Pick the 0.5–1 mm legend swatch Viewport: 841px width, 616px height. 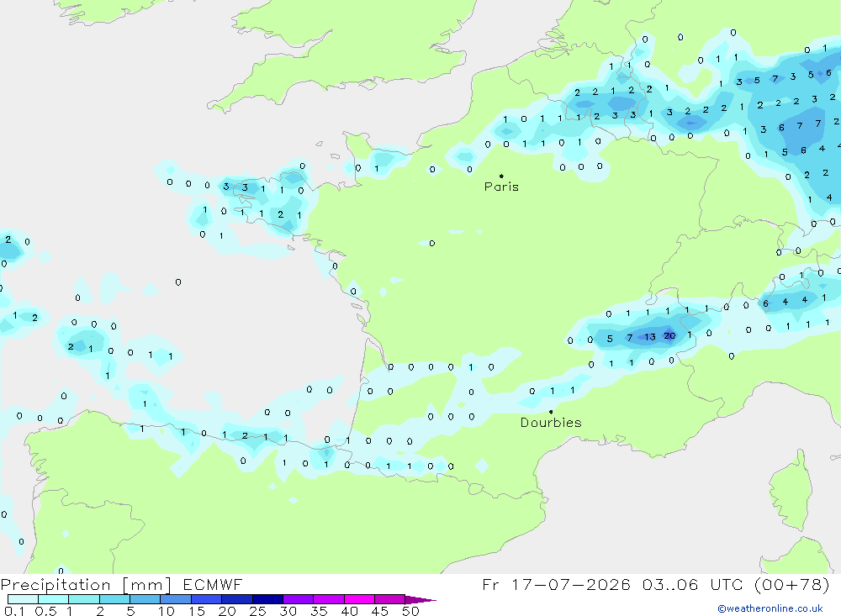coord(54,599)
